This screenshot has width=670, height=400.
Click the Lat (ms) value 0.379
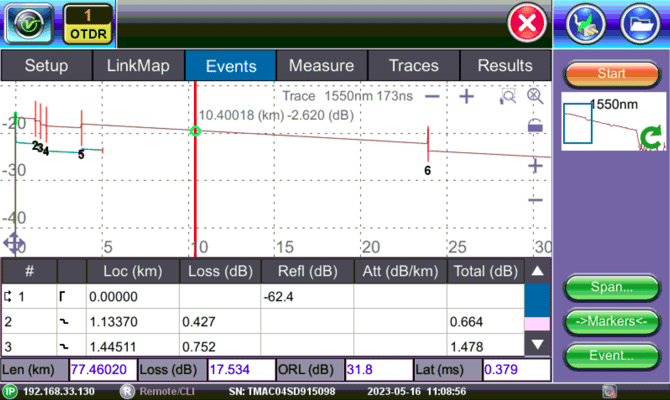517,370
